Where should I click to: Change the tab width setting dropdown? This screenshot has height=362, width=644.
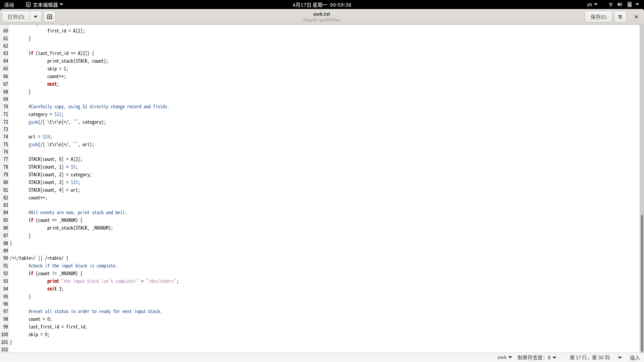pos(537,357)
